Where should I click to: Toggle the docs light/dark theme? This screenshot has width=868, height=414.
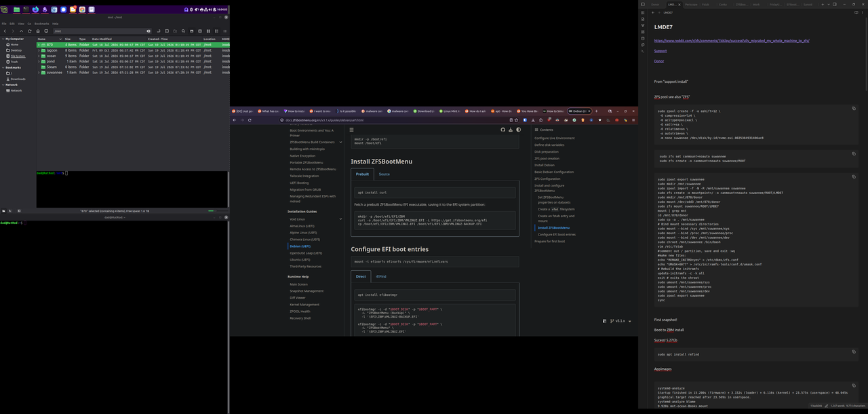coord(519,130)
